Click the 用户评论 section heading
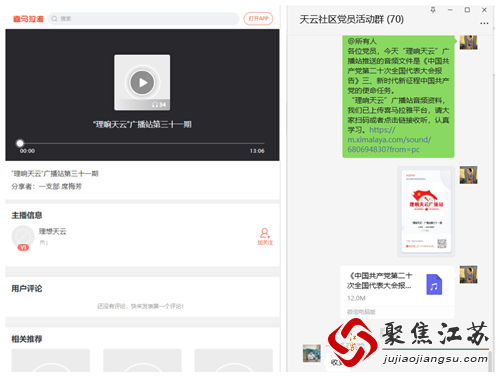 pyautogui.click(x=27, y=289)
